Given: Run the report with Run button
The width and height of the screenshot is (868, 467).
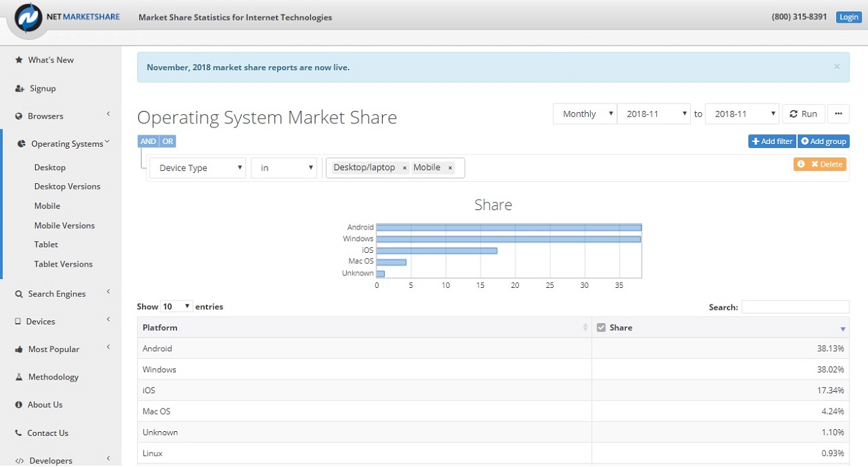Looking at the screenshot, I should pos(803,114).
